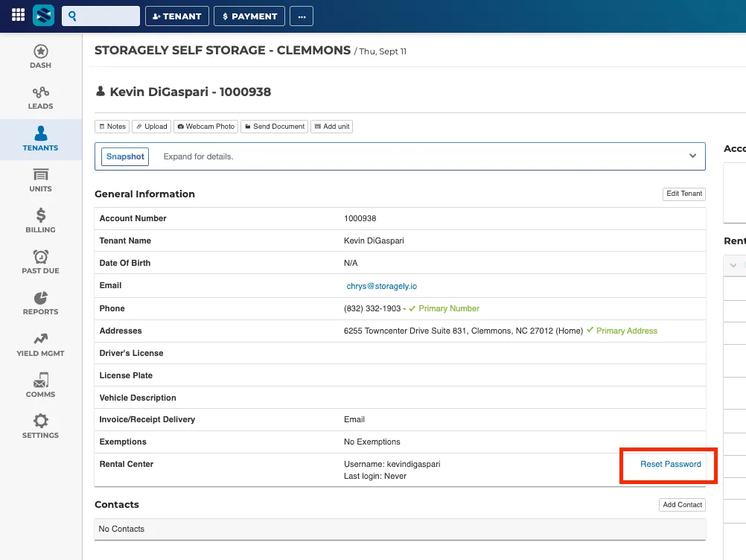Open Past Due in the sidebar
Viewport: 746px width, 560px height.
click(40, 261)
